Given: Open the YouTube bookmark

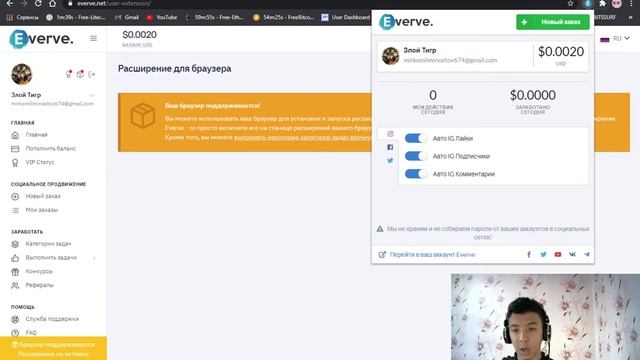Looking at the screenshot, I should tap(162, 18).
